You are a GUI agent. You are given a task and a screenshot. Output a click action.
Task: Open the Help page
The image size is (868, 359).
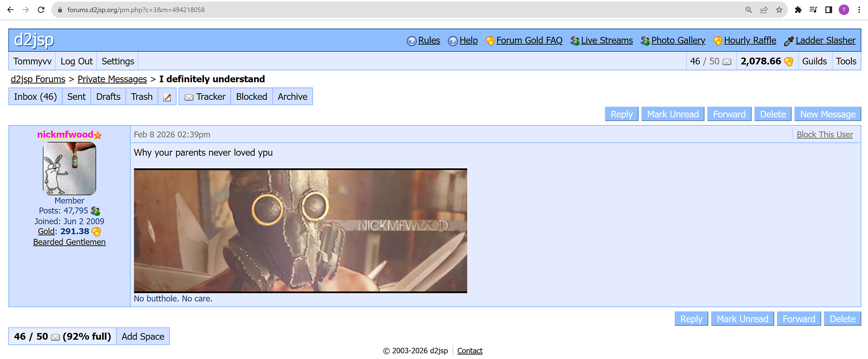click(468, 40)
